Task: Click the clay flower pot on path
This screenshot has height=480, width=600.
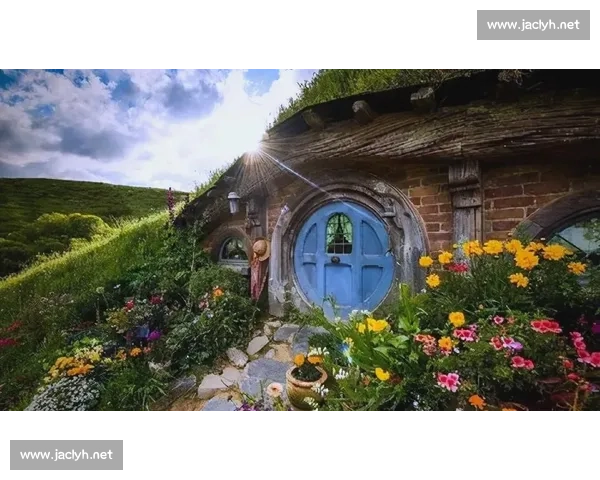Action: (x=306, y=385)
